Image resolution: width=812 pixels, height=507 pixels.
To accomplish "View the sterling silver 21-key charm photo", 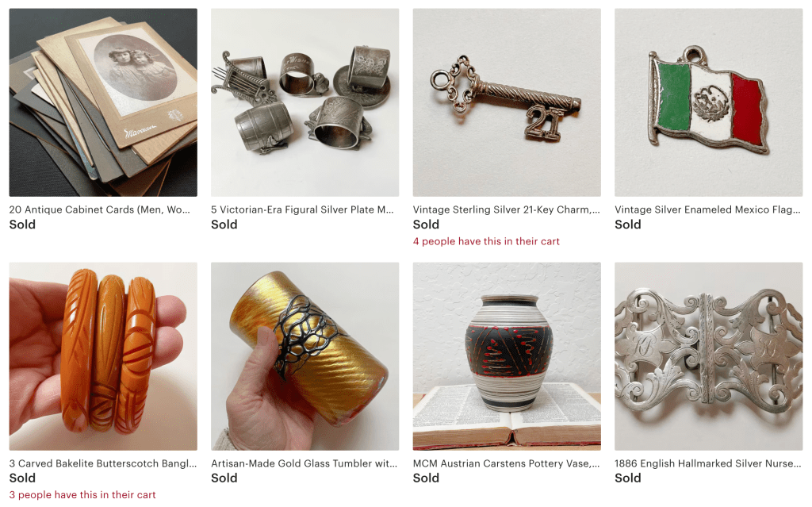I will pos(507,102).
